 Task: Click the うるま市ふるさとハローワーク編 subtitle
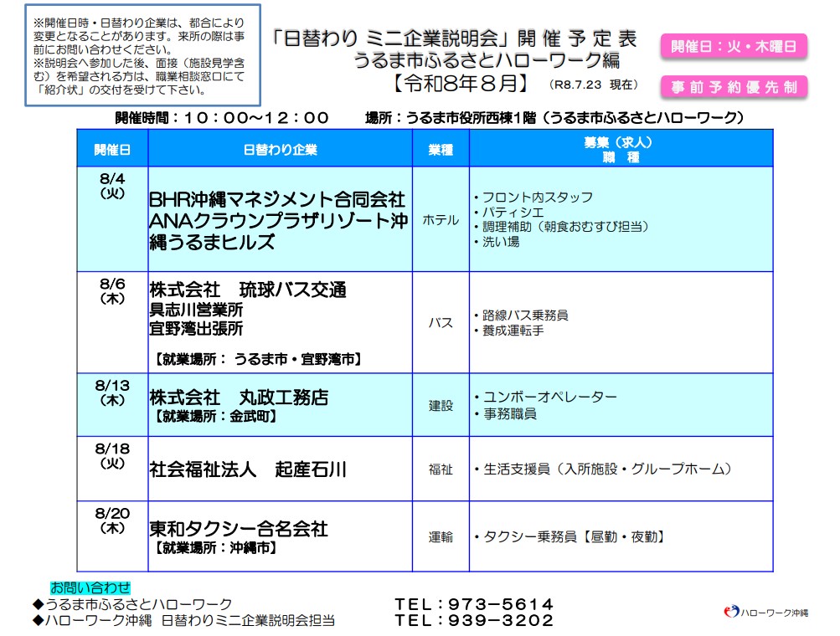click(x=487, y=59)
